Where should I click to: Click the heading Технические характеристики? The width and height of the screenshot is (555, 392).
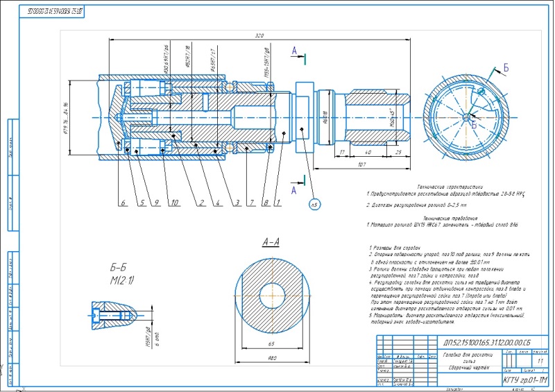(x=450, y=187)
